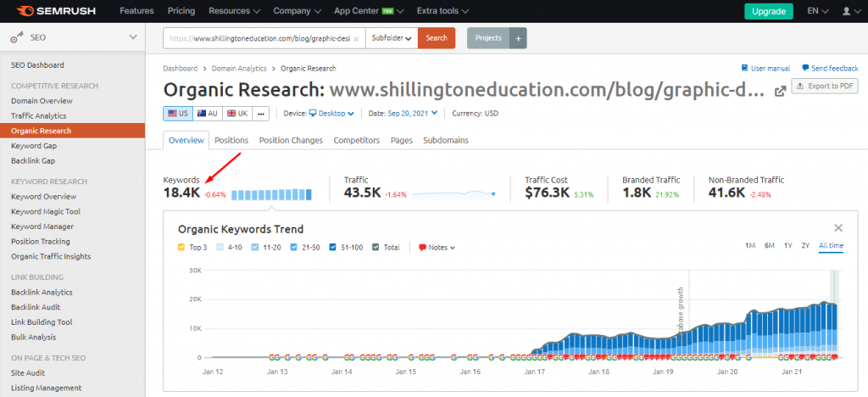The height and width of the screenshot is (397, 868).
Task: Click the User manual book icon
Action: coord(744,68)
